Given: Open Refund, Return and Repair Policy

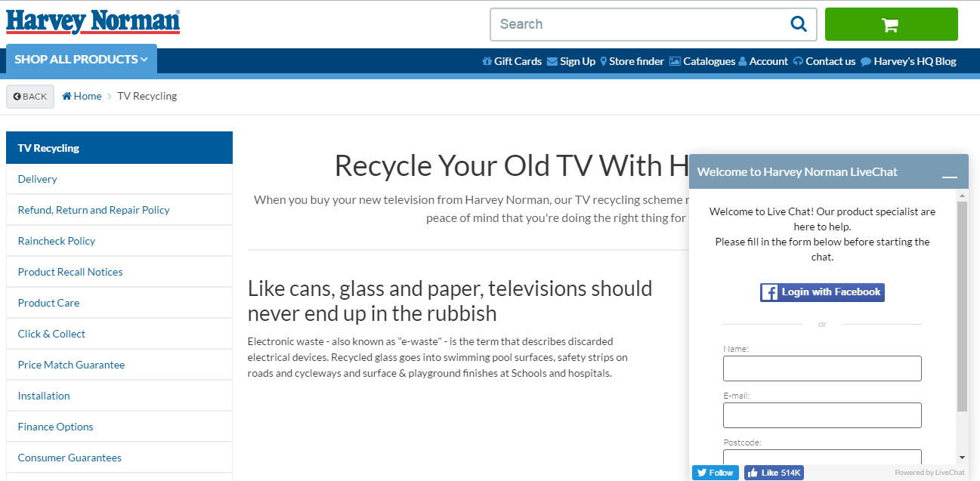Looking at the screenshot, I should point(119,210).
